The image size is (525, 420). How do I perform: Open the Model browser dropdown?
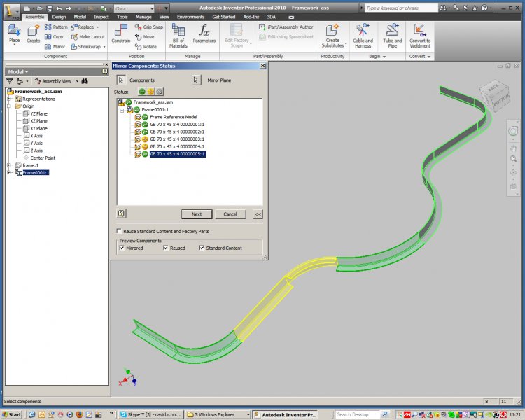(18, 71)
